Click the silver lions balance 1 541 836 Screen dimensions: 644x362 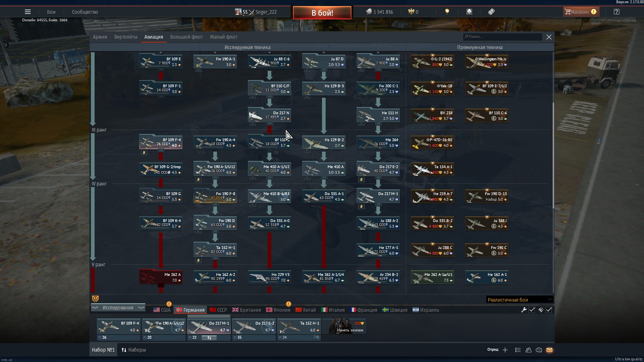380,12
